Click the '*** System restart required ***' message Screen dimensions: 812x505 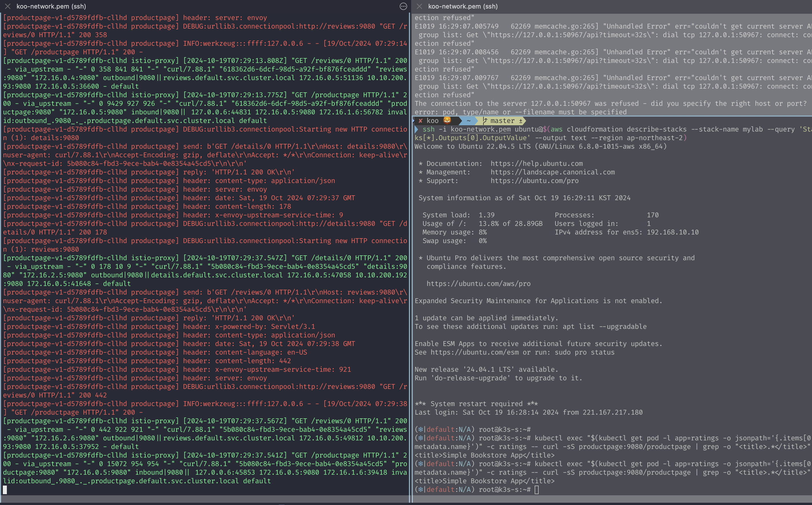point(476,404)
